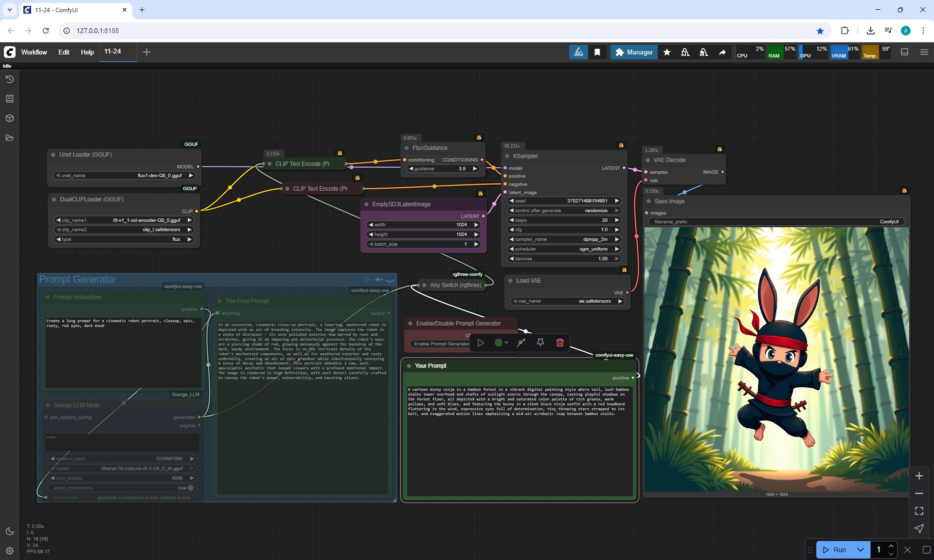Pin the selected node with pin icon
Image resolution: width=934 pixels, height=560 pixels.
tap(540, 343)
